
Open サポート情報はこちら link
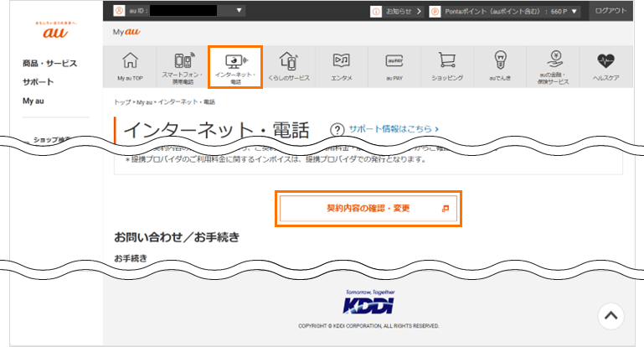coord(394,129)
